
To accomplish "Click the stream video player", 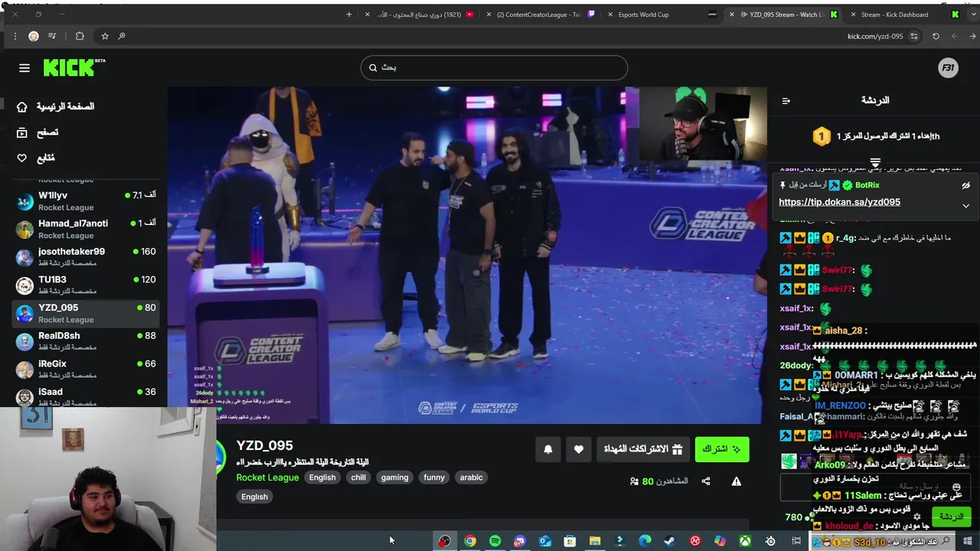I will [x=467, y=255].
